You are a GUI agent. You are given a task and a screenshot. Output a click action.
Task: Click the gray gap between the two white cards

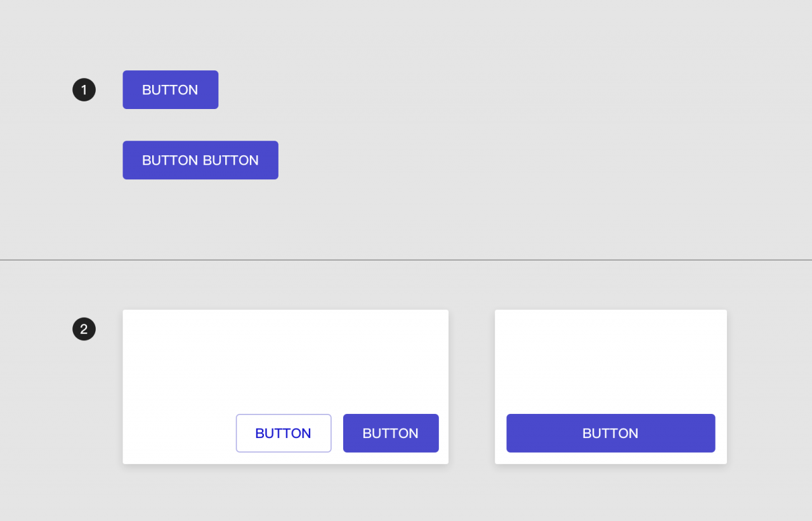(x=471, y=387)
